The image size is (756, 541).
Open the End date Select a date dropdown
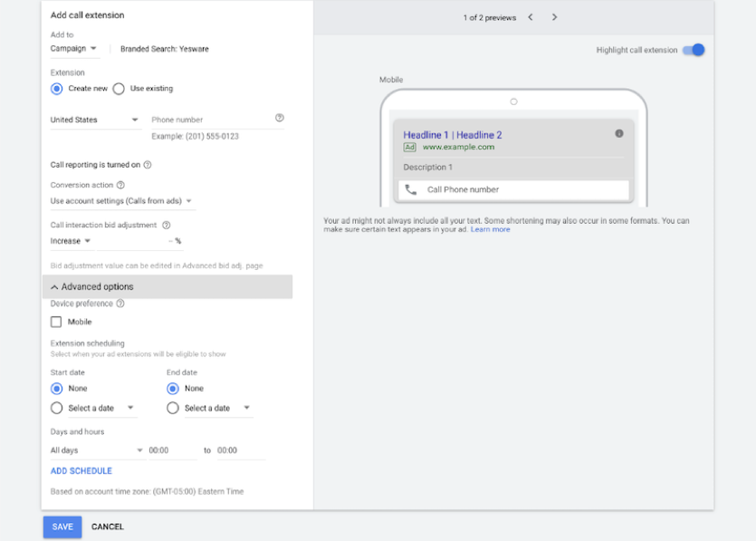tap(218, 409)
